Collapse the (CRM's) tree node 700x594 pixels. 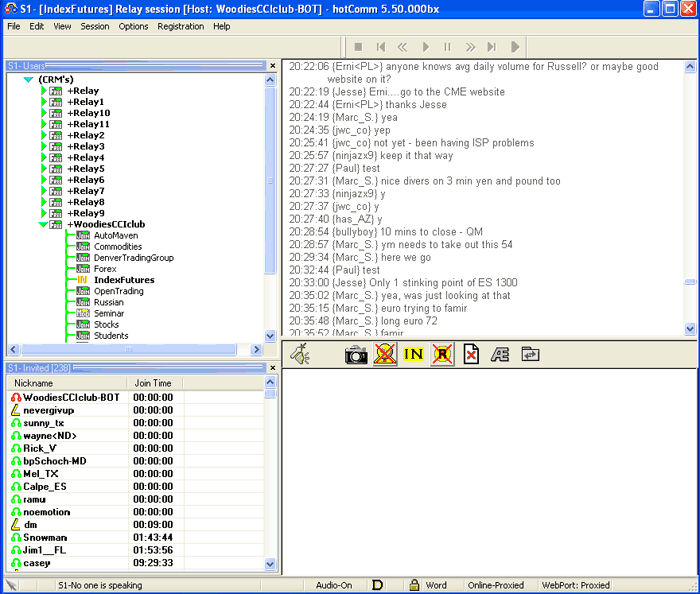pos(28,79)
